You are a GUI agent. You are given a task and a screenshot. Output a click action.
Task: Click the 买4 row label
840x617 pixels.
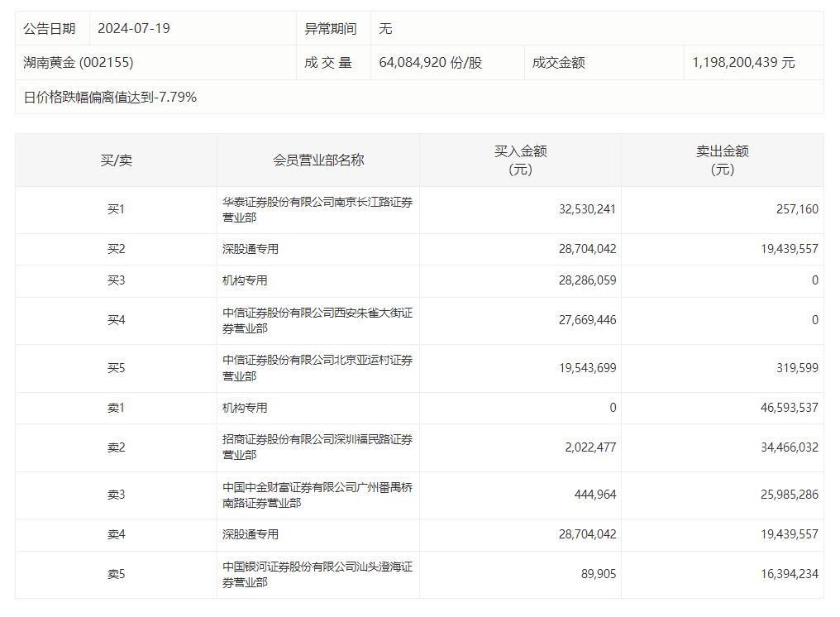(x=117, y=320)
